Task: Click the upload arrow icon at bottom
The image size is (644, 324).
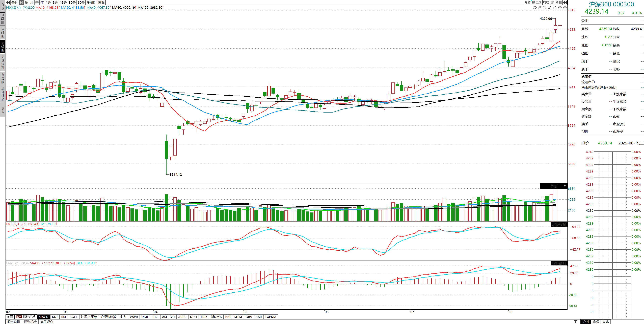Action: pos(576,322)
